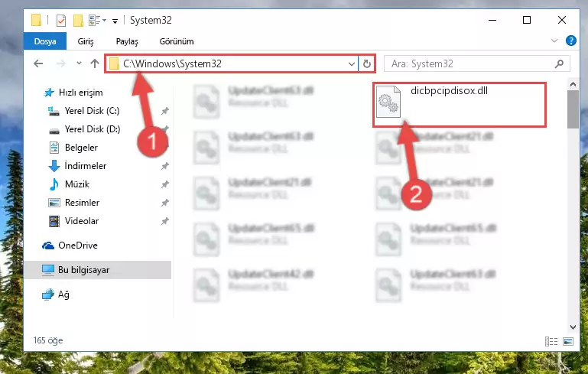Click the OneDrive cloud icon in the sidebar
Image resolution: width=588 pixels, height=374 pixels.
(48, 246)
